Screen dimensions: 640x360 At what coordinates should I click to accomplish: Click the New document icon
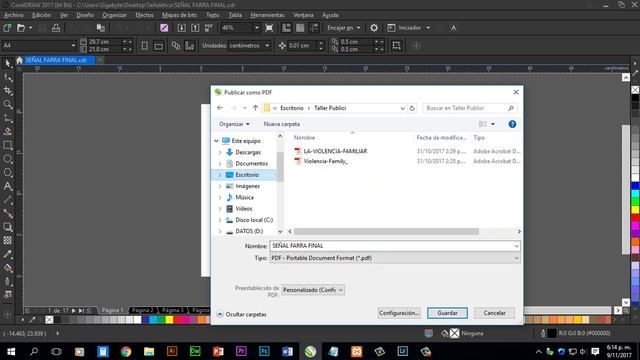pyautogui.click(x=7, y=28)
